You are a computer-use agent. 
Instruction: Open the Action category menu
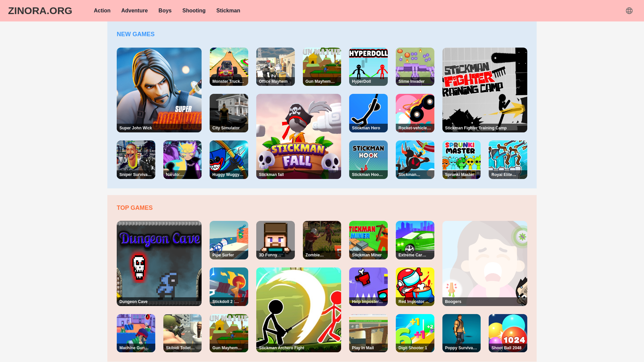pos(102,11)
